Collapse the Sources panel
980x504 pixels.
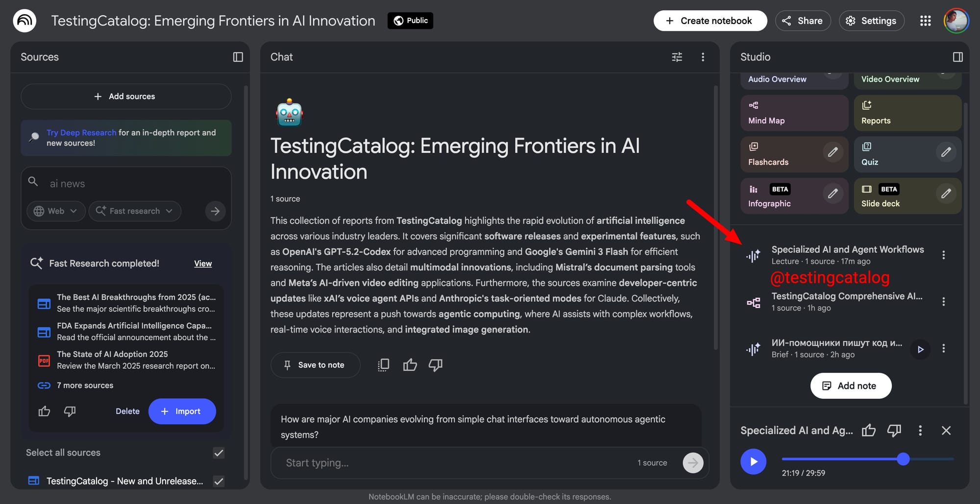tap(238, 57)
